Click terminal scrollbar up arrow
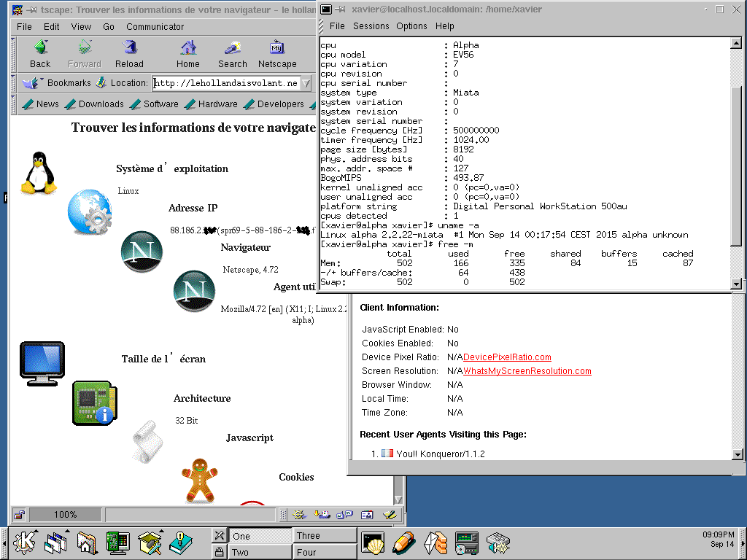The image size is (747, 560). tap(736, 44)
